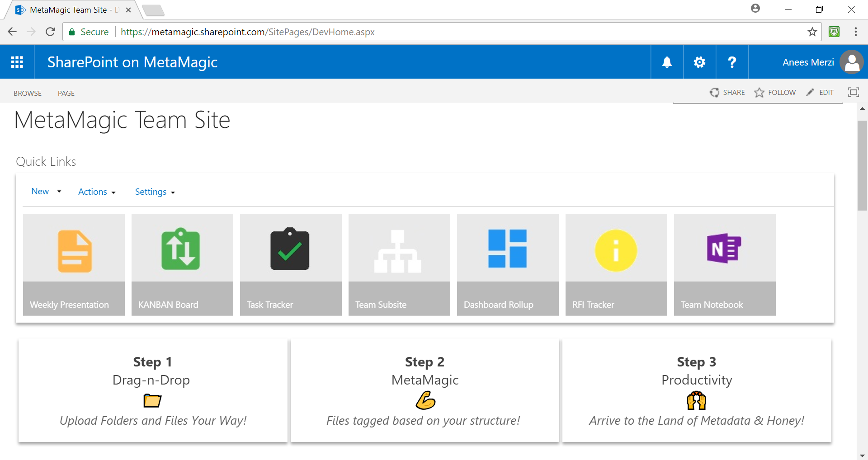Viewport: 868px width, 460px height.
Task: Click the KANBAN Board tile label
Action: [168, 305]
